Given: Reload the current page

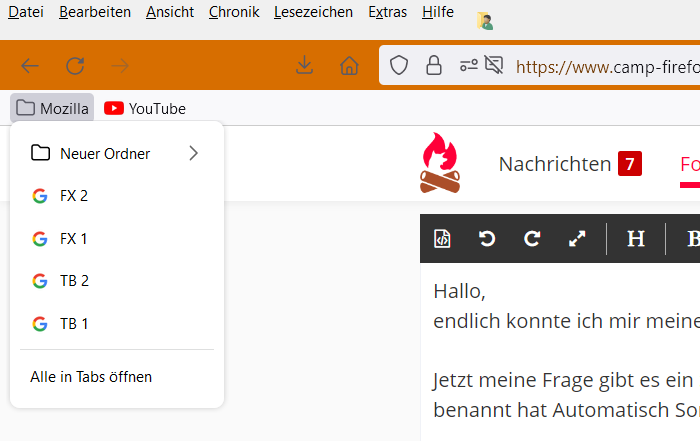Looking at the screenshot, I should pyautogui.click(x=75, y=66).
